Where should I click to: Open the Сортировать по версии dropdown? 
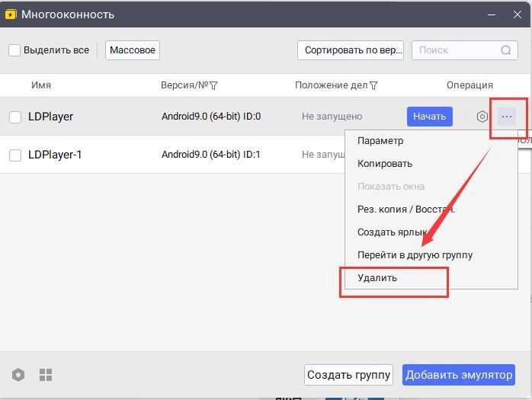tap(350, 50)
